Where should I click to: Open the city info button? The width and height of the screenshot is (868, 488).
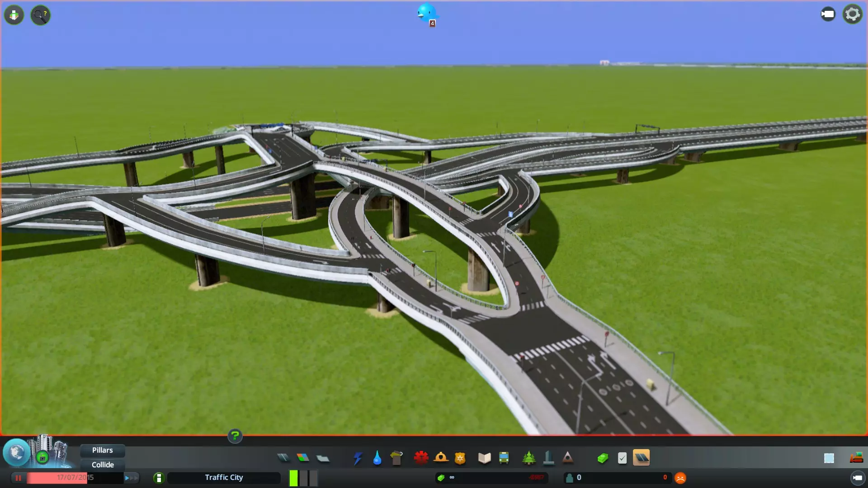pyautogui.click(x=159, y=478)
